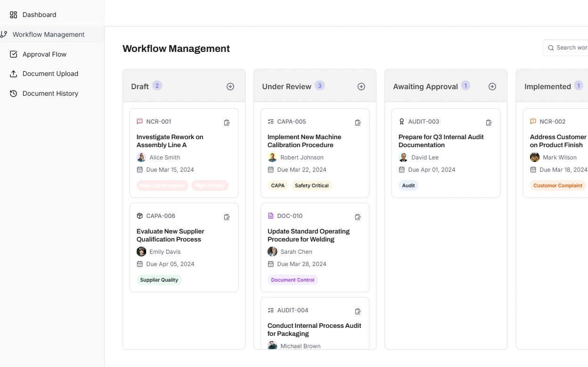588x367 pixels.
Task: Edit the NCR-001 card
Action: click(227, 123)
